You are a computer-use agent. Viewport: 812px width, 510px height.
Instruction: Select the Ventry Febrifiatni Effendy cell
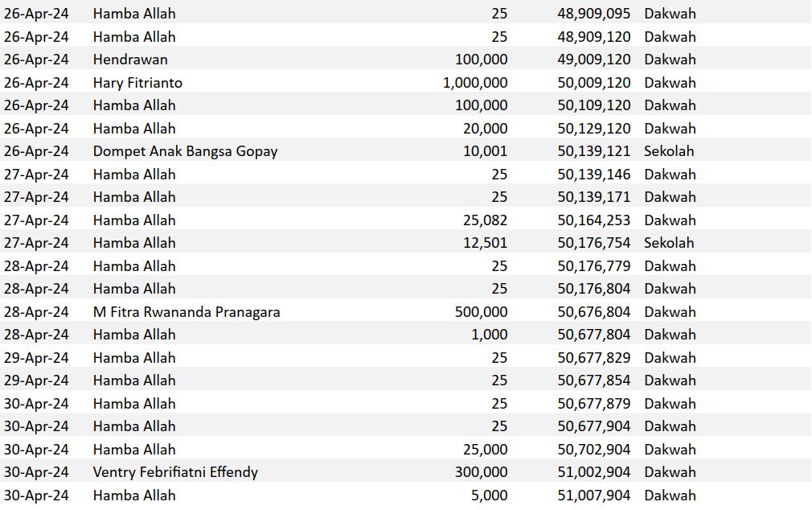[x=175, y=472]
